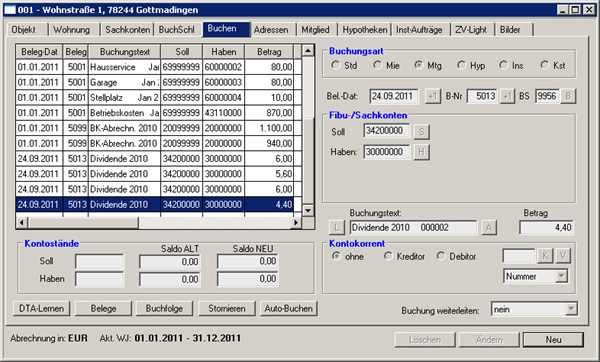Image resolution: width=600 pixels, height=362 pixels.
Task: Click the A button right of Buchungstext
Action: tap(489, 228)
